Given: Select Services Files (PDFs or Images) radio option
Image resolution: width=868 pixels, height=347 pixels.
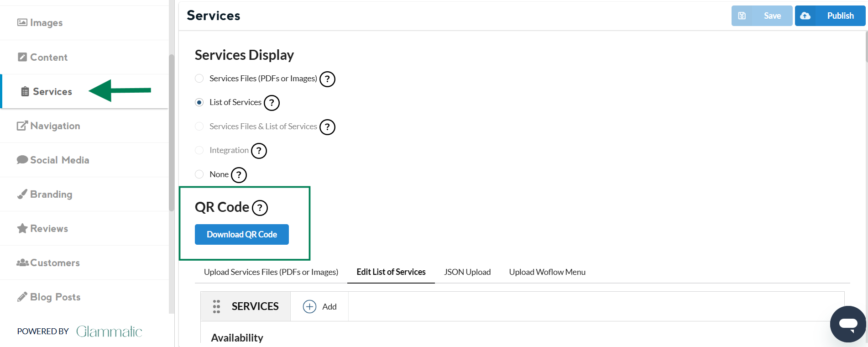Looking at the screenshot, I should (x=199, y=79).
